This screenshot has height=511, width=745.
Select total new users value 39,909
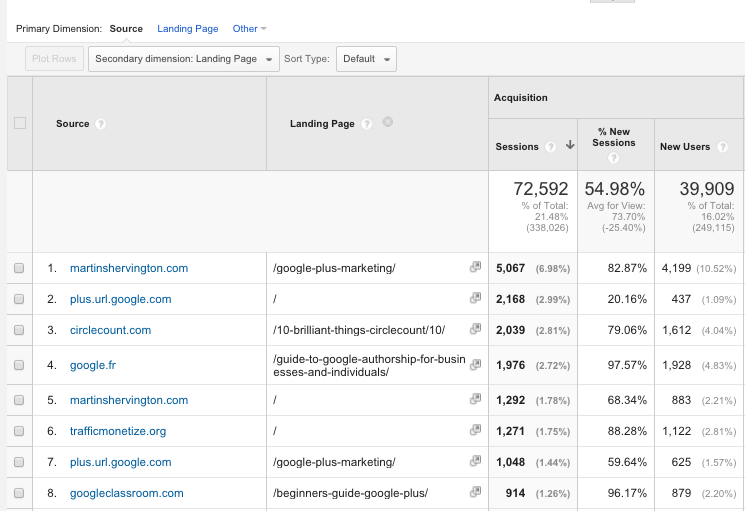point(707,189)
